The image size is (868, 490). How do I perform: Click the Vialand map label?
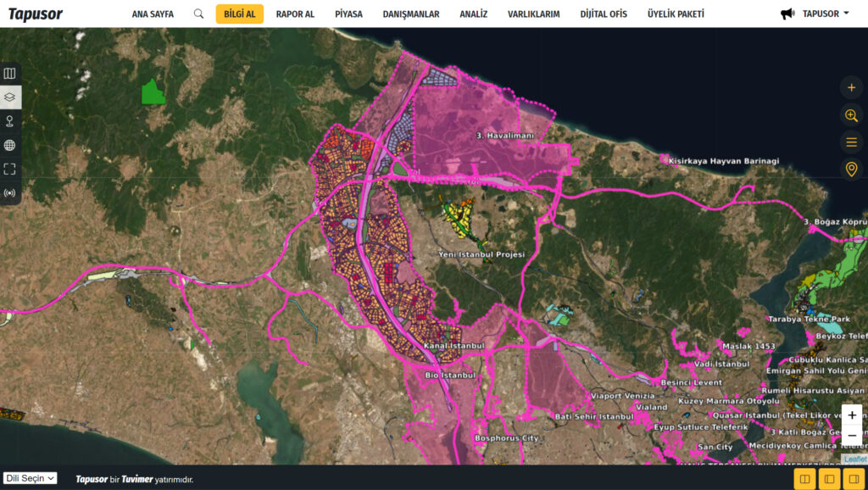coord(652,407)
